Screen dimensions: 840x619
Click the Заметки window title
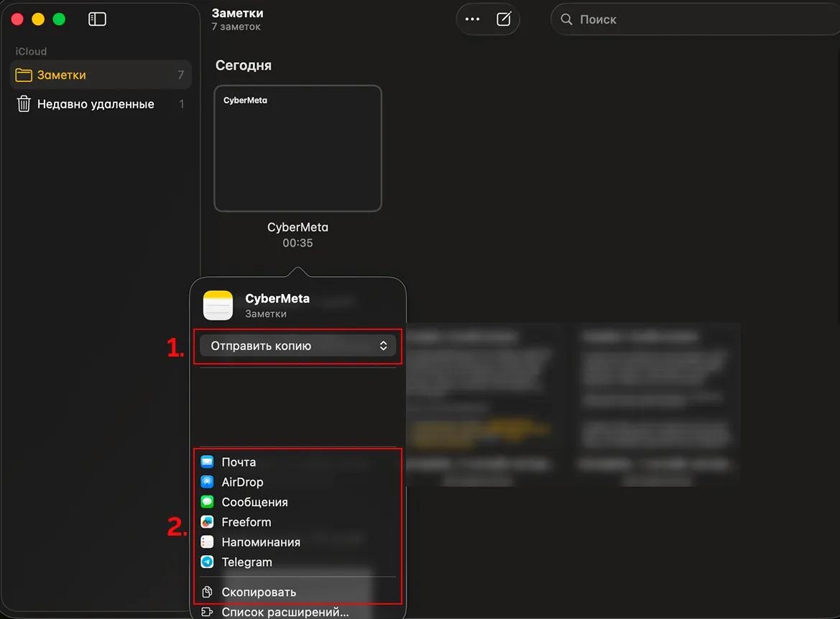[x=237, y=14]
